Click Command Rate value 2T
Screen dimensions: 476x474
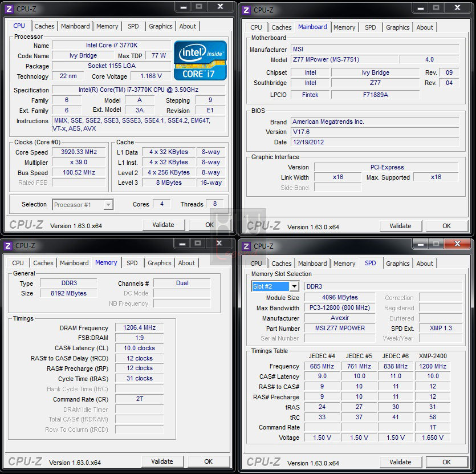[x=139, y=399]
